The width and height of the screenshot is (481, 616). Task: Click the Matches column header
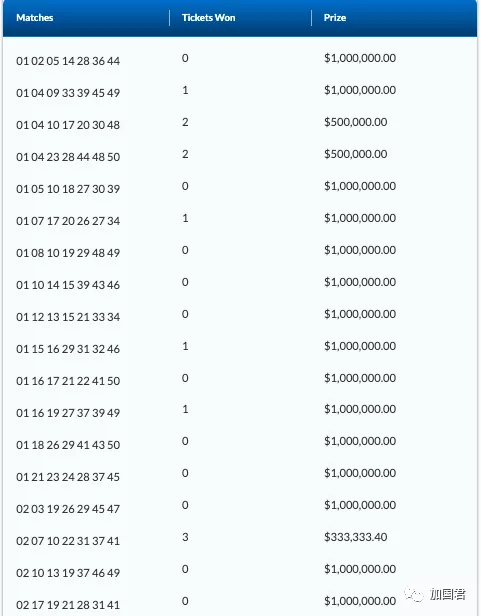(x=35, y=18)
